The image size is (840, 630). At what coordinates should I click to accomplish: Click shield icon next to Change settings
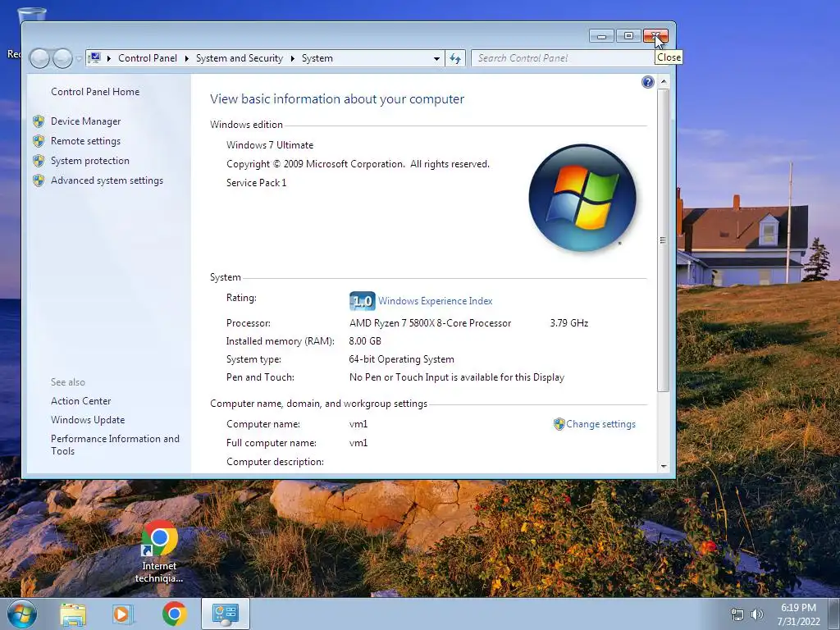point(559,424)
